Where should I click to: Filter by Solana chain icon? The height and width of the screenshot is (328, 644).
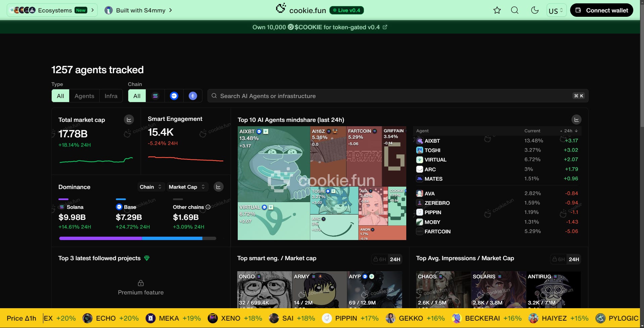155,96
